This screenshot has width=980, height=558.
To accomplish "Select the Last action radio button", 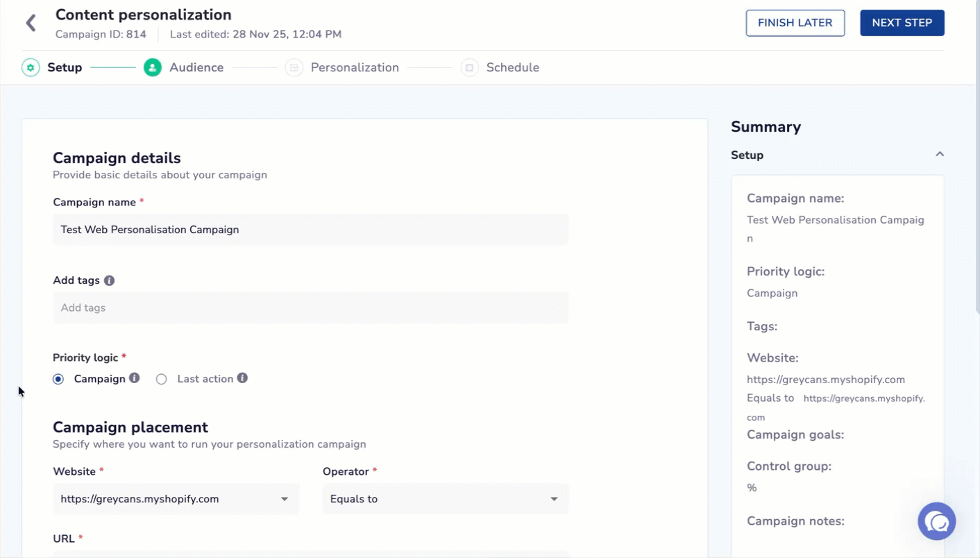I will pos(162,379).
